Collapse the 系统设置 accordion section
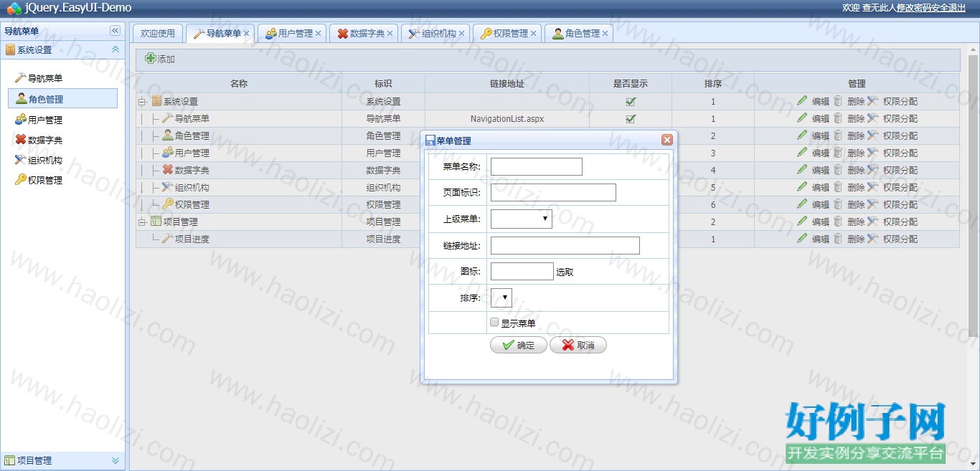980x471 pixels. tap(115, 49)
